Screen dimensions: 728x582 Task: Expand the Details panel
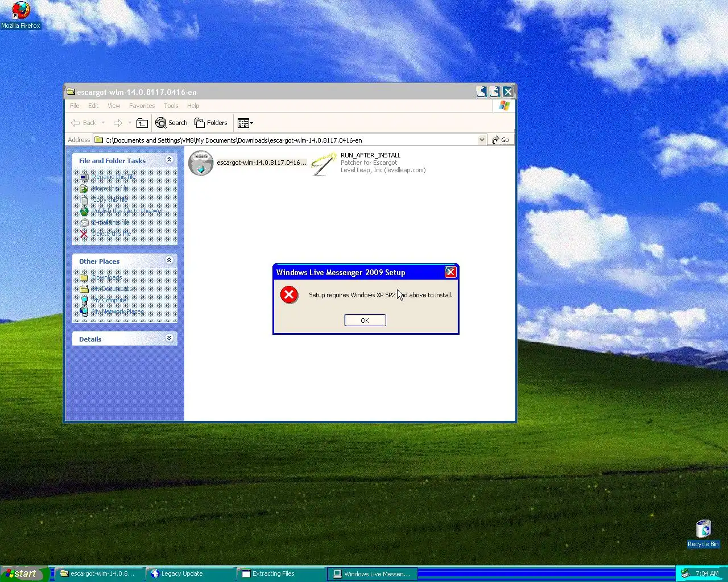click(x=169, y=338)
